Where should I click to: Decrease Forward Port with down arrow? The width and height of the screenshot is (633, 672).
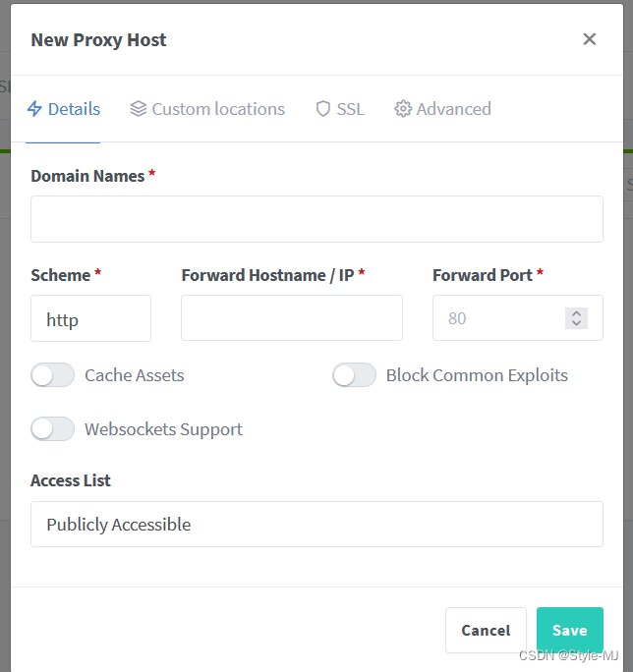coord(577,323)
